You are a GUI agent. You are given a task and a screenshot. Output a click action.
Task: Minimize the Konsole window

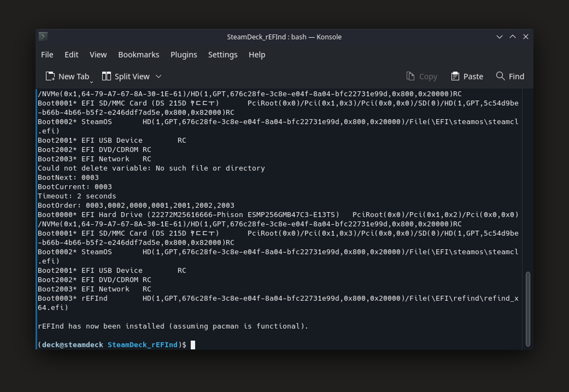[499, 37]
